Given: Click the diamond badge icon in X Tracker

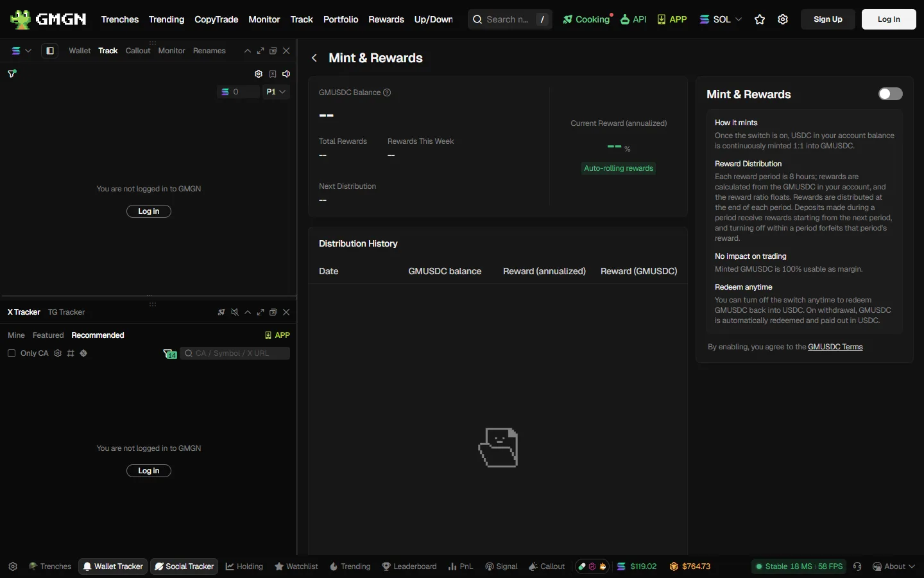Looking at the screenshot, I should coord(83,353).
